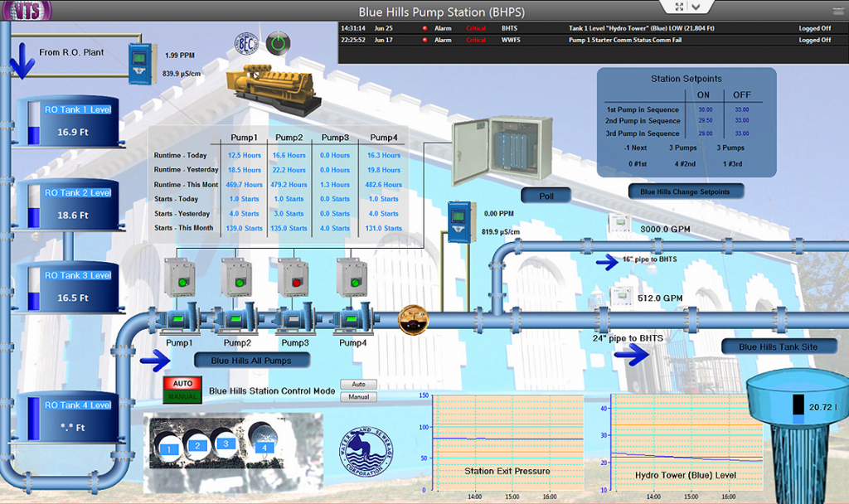Toggle the AUTO/MANUAL control mode indicator

pos(181,388)
